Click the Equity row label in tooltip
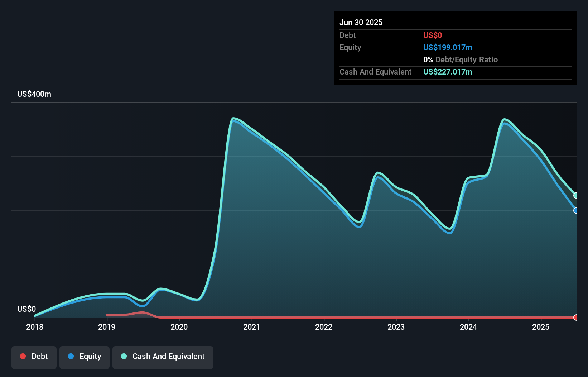This screenshot has width=588, height=377. (350, 47)
